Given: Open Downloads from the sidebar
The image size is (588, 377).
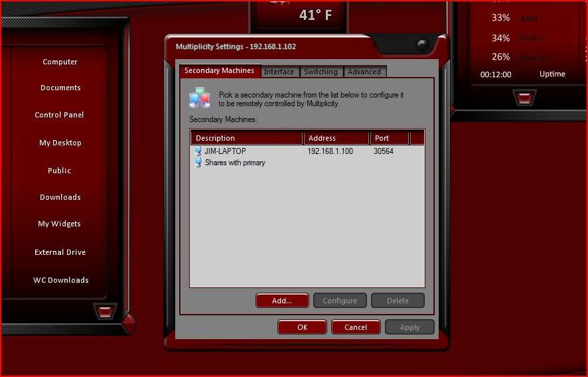Looking at the screenshot, I should (x=60, y=197).
